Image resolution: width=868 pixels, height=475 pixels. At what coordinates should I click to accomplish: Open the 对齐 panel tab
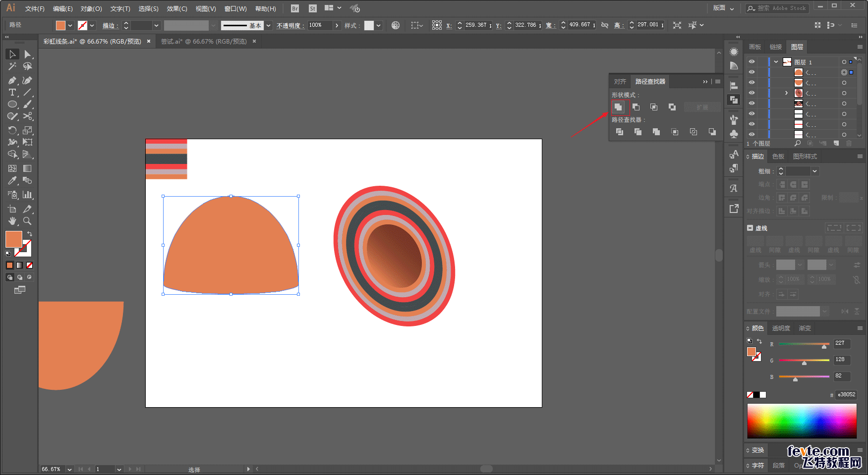[620, 82]
